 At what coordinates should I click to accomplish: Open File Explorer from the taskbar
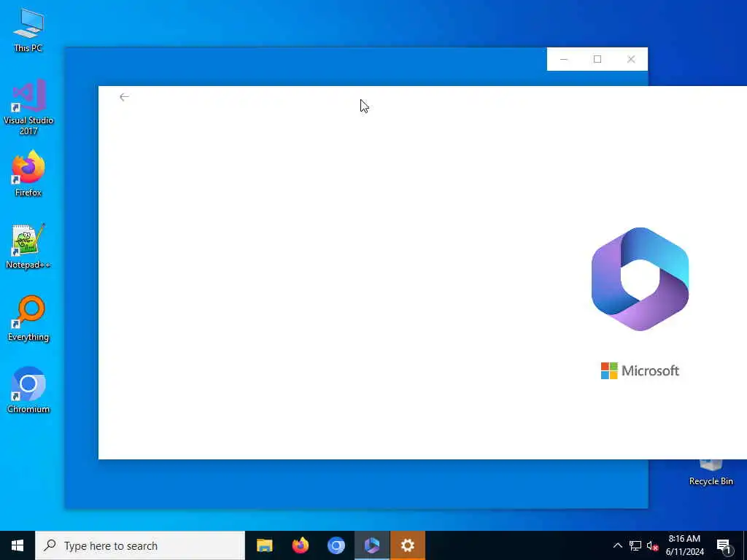(x=264, y=545)
